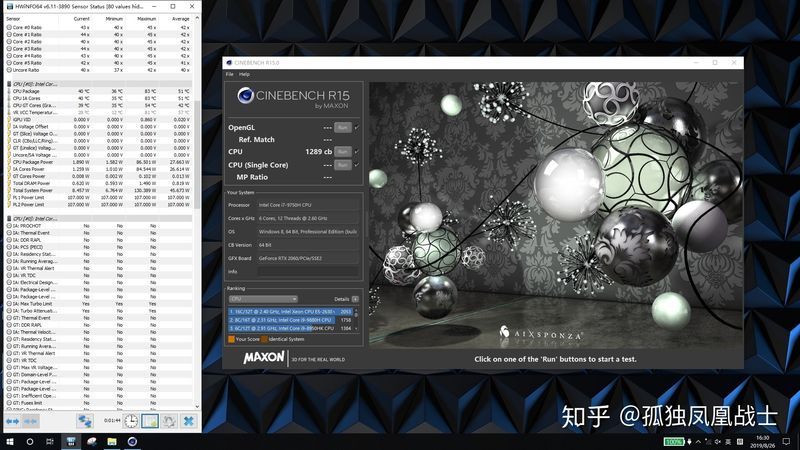Viewport: 800px width, 450px height.
Task: Click the Cinebench Info input field
Action: click(309, 271)
